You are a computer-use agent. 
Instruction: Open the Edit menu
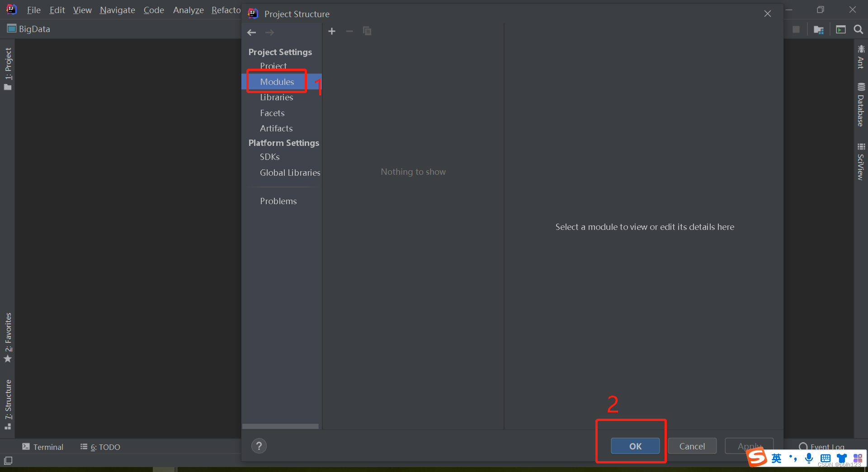57,10
